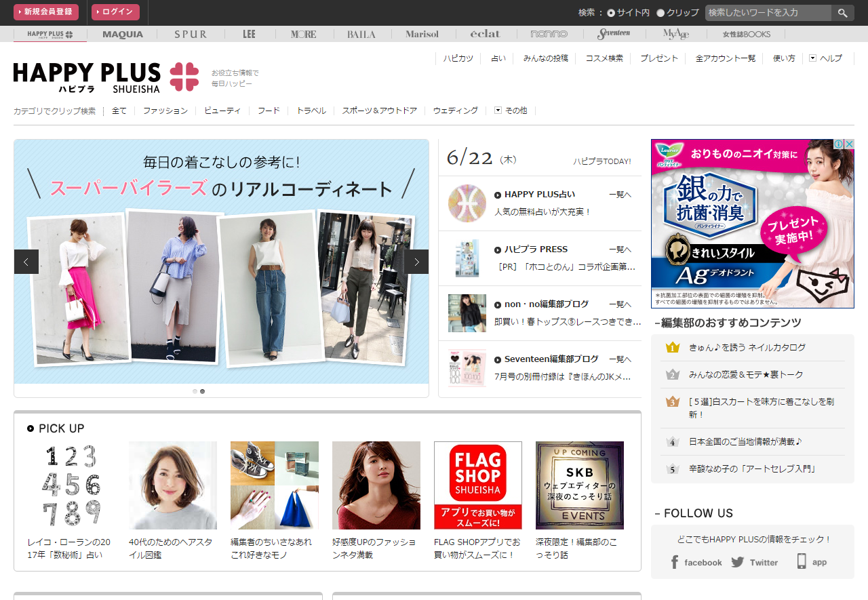
Task: Open the Twitter follow icon
Action: 754,562
